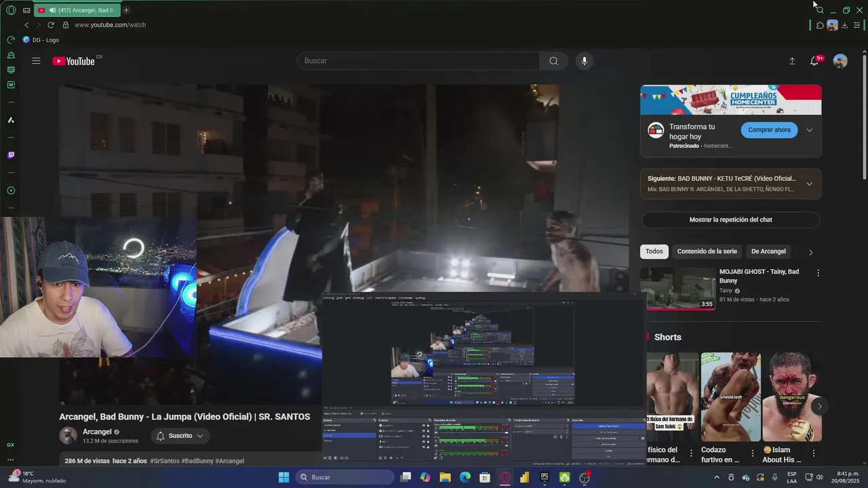Image resolution: width=868 pixels, height=488 pixels.
Task: Open the ESP LAA language indicator
Action: point(792,477)
